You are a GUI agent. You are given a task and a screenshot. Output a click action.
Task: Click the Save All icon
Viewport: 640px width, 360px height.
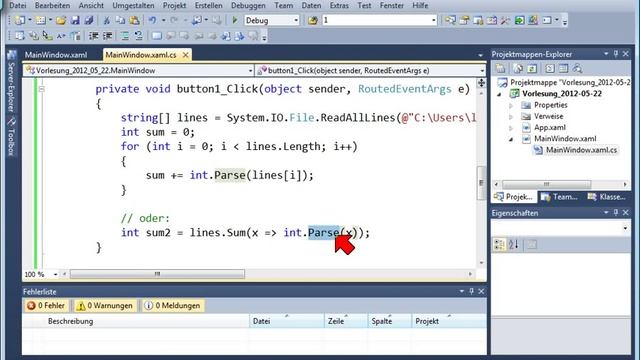coord(89,20)
